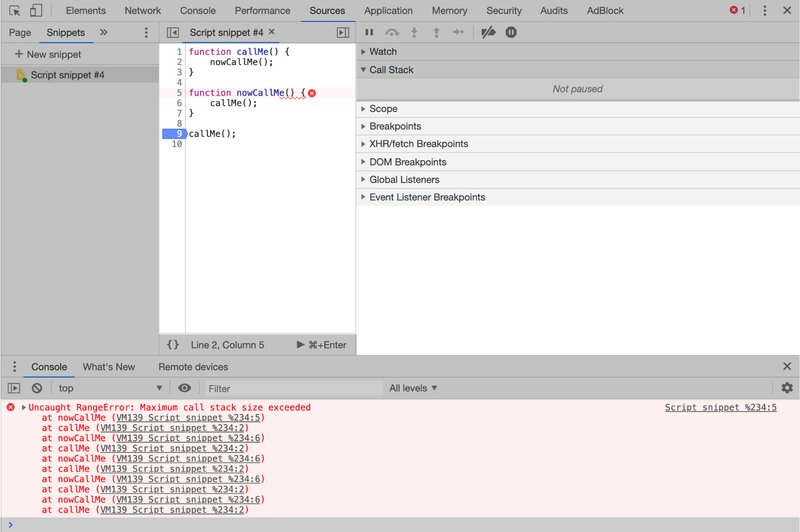Toggle the device toolbar icon
The width and height of the screenshot is (800, 532).
36,10
